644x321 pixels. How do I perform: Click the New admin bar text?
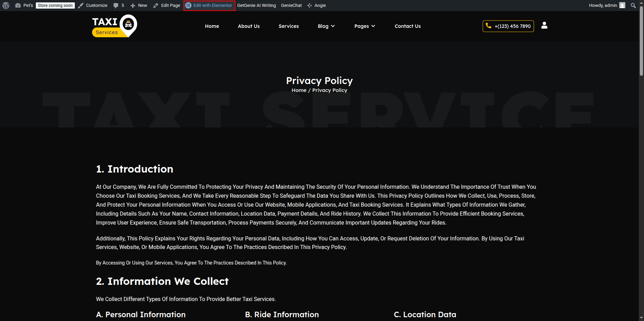(142, 6)
